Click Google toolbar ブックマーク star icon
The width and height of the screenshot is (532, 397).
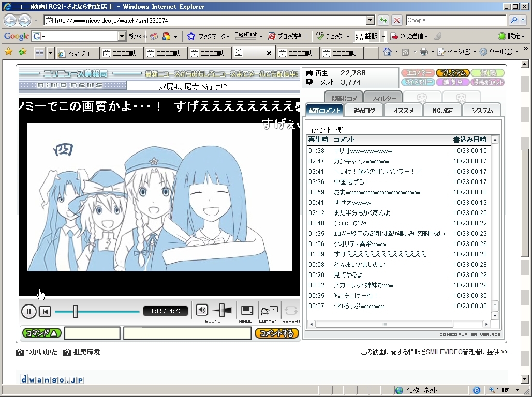tap(191, 36)
